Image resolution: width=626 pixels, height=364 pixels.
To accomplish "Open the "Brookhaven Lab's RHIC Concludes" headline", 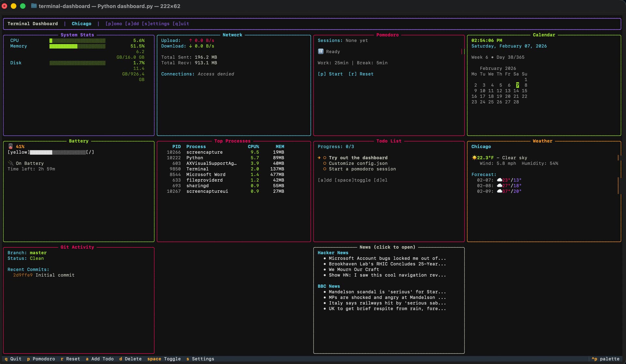I will click(x=387, y=264).
